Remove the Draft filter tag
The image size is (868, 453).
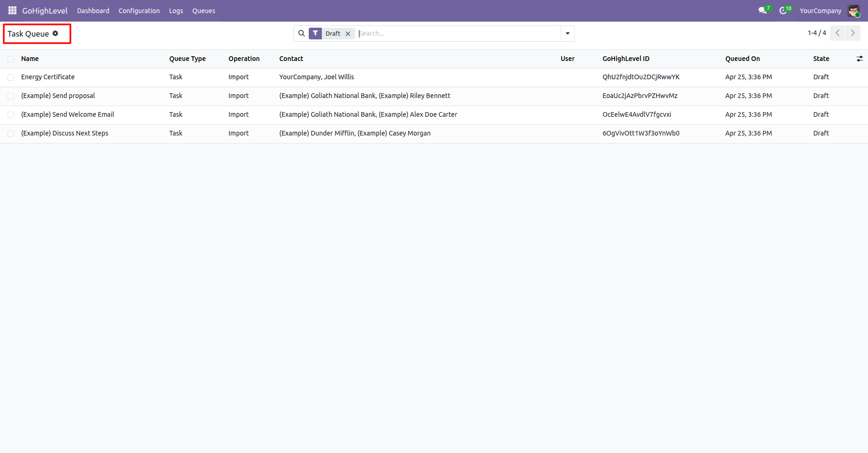click(348, 34)
